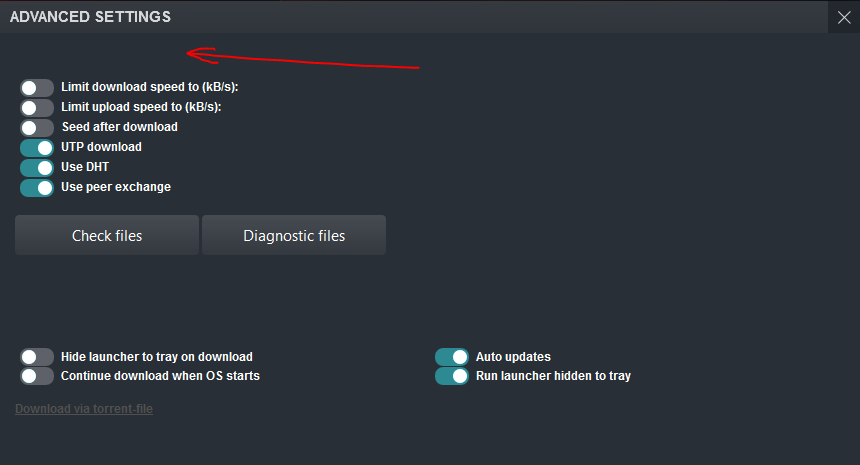Click the 'Auto updates' label text
The width and height of the screenshot is (860, 465).
click(513, 357)
